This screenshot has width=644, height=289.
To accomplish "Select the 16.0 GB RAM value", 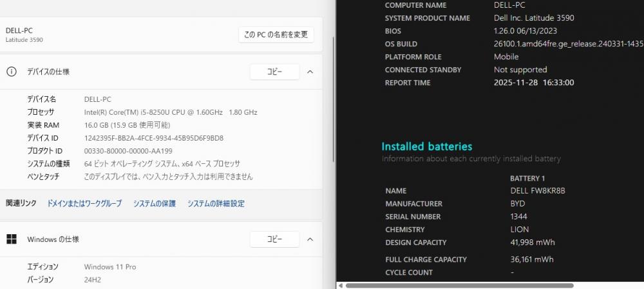I will [x=127, y=125].
